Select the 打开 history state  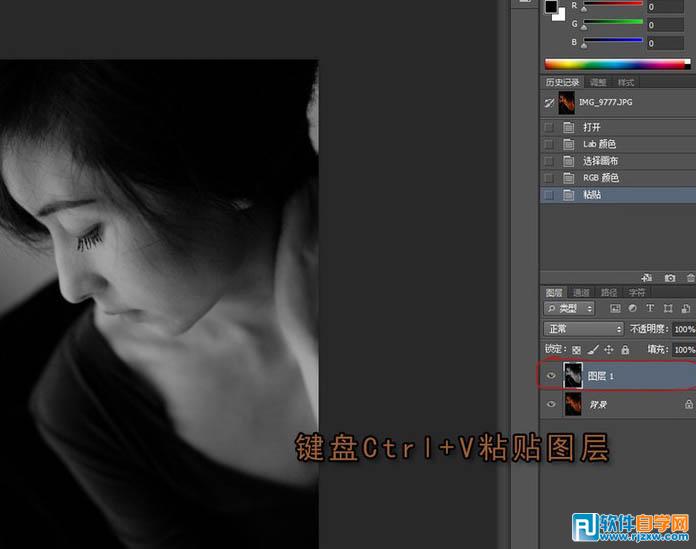pos(618,127)
